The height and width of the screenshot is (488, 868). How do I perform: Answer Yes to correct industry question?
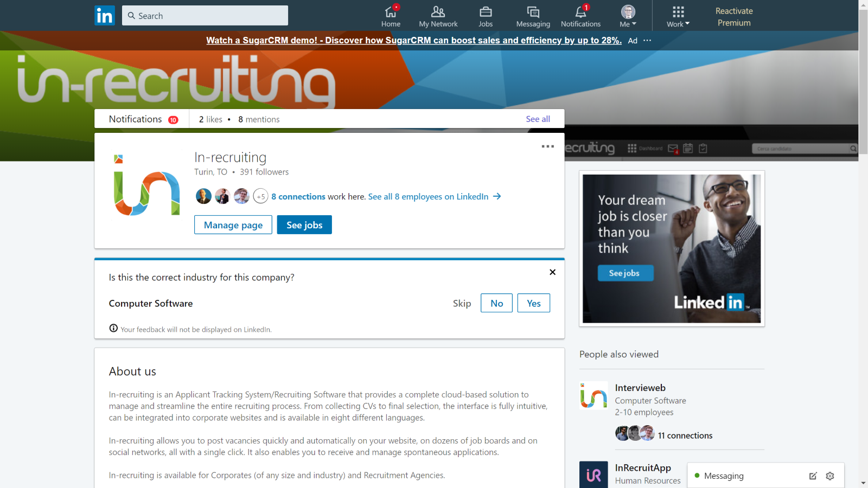(x=534, y=303)
